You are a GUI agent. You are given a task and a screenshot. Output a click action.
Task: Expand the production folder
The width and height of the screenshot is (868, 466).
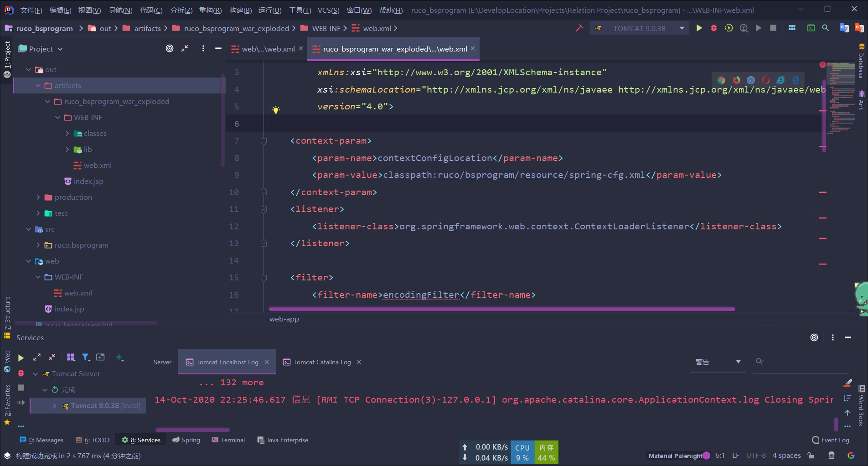pyautogui.click(x=38, y=197)
